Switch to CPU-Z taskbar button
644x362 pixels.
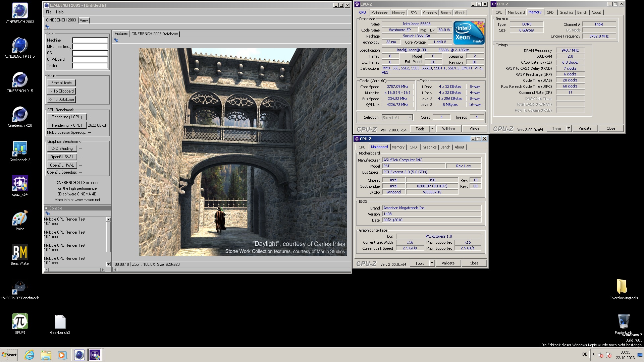pyautogui.click(x=95, y=355)
